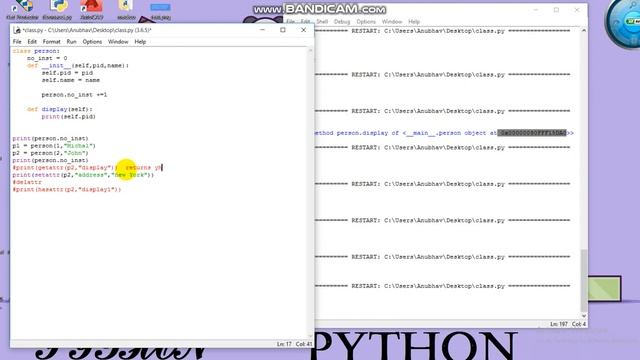Click the shell scrollbar down arrow

(584, 316)
